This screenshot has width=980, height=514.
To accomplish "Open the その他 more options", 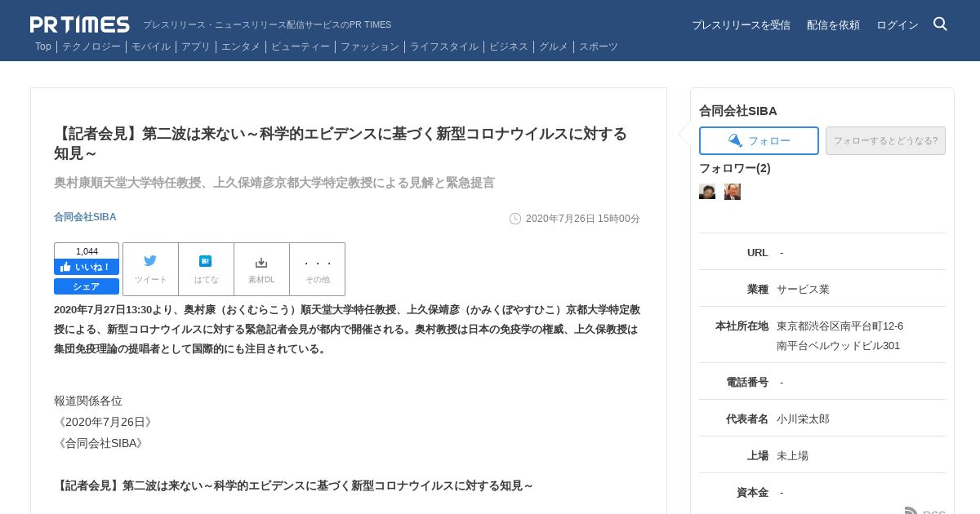I will click(x=317, y=269).
